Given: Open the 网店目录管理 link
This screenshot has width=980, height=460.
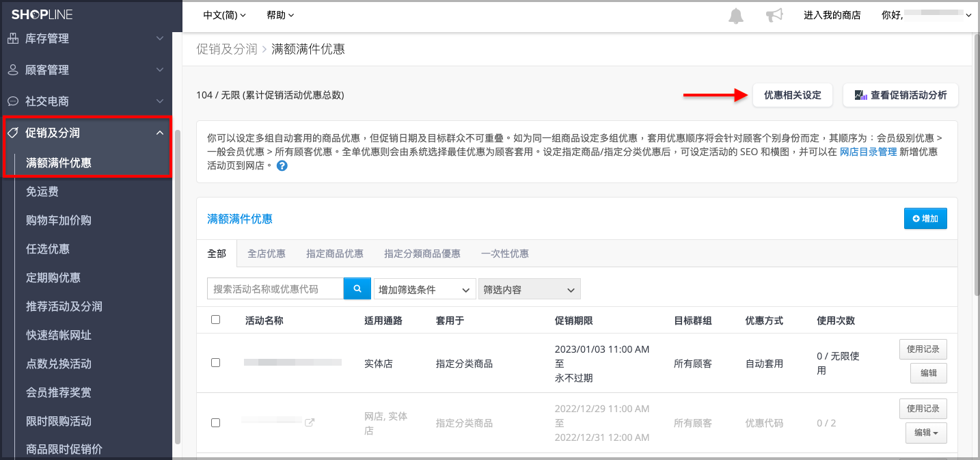Looking at the screenshot, I should click(x=869, y=152).
